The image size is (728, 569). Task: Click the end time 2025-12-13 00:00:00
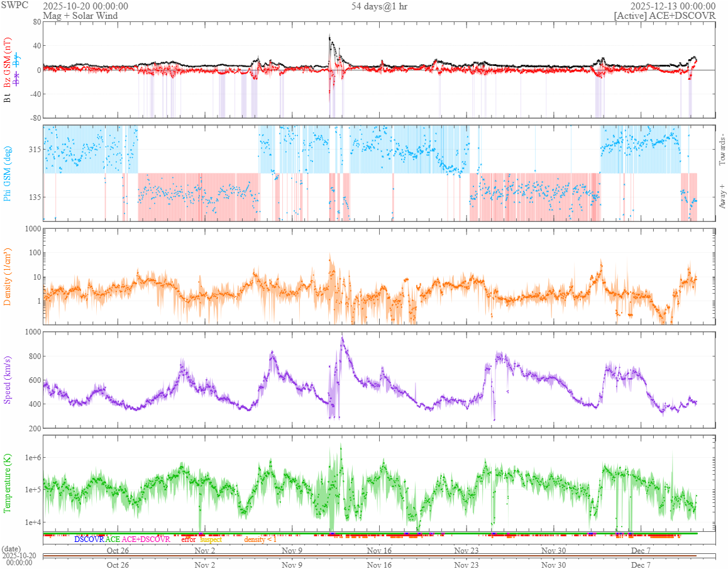tap(673, 6)
